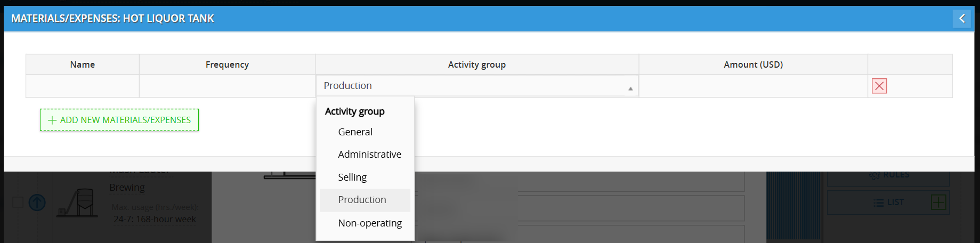Choose General from the activity group list
The height and width of the screenshot is (243, 980).
(x=355, y=132)
